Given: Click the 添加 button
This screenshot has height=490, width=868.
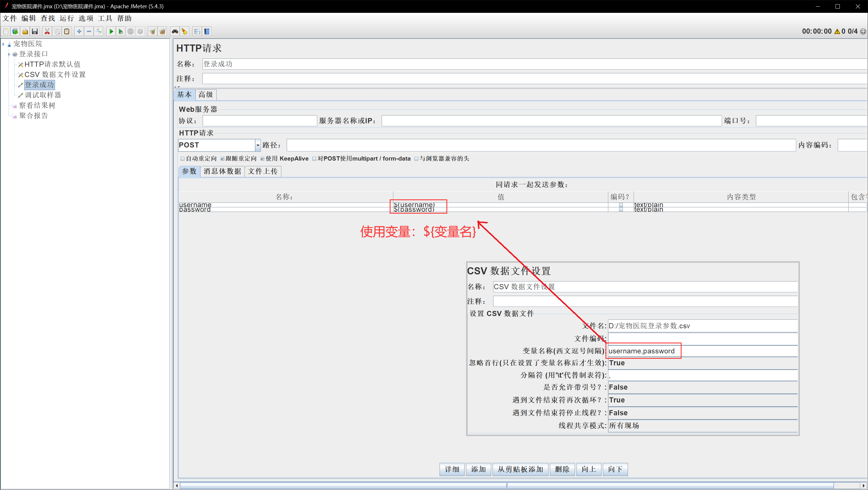Looking at the screenshot, I should click(x=478, y=469).
